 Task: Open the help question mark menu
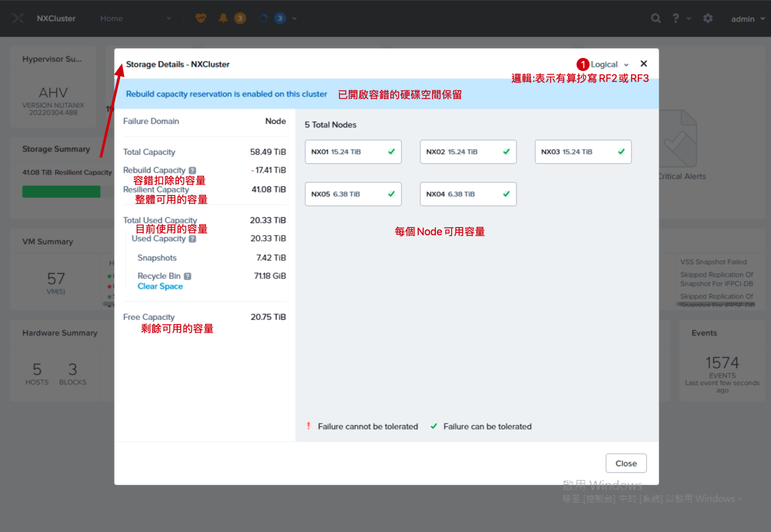676,18
